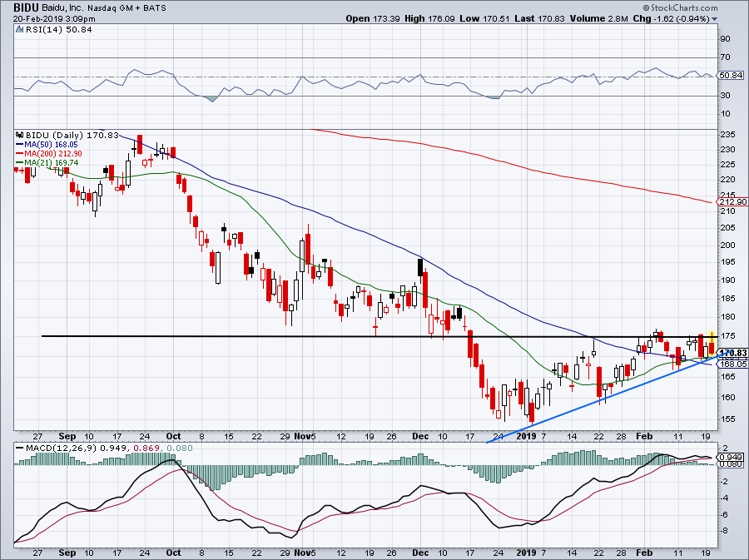
Task: Click the RSI panel icon beside RSI(14)
Action: tap(20, 30)
